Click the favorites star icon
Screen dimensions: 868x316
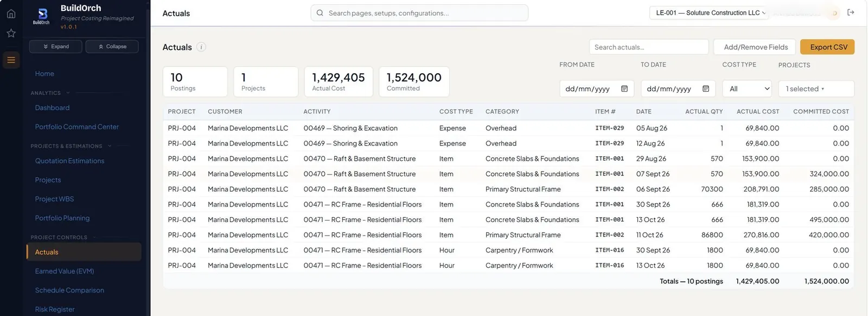[11, 34]
